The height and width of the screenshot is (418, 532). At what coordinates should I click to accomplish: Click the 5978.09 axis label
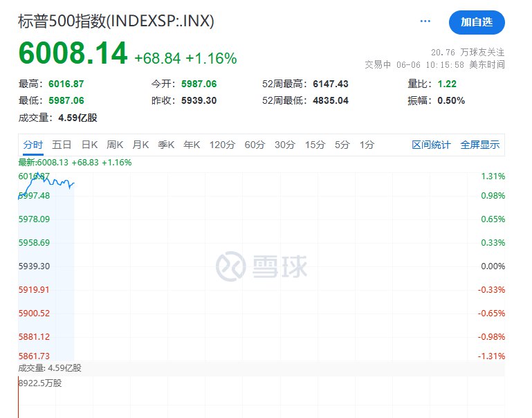[x=34, y=219]
